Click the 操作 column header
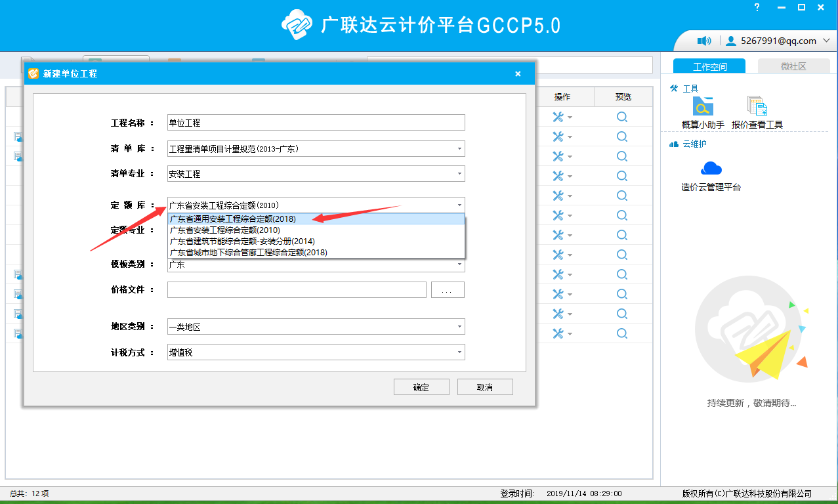The width and height of the screenshot is (838, 504). (x=562, y=97)
